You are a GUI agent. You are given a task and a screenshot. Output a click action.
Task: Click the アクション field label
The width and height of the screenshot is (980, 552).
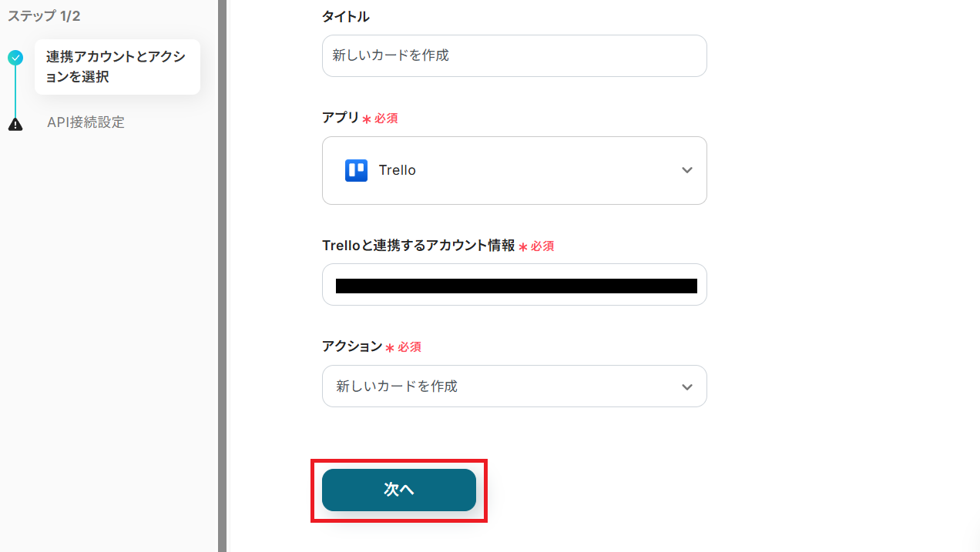[x=352, y=346]
